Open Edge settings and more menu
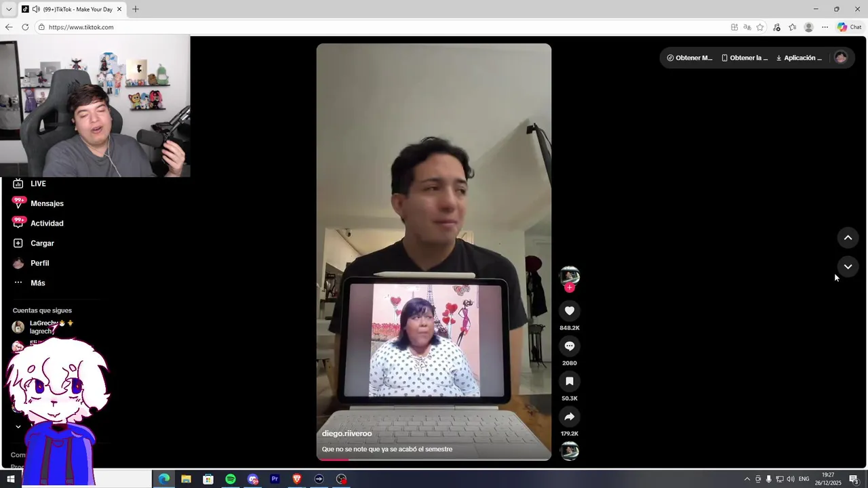The width and height of the screenshot is (868, 488). point(825,27)
